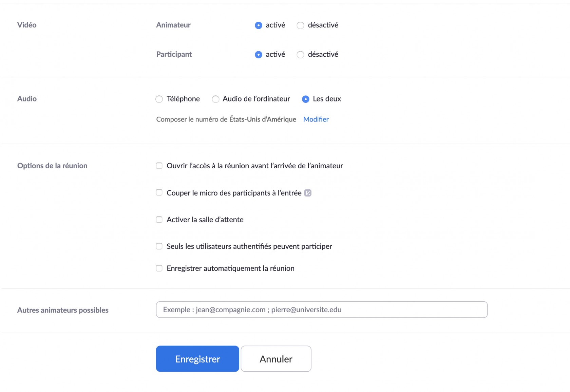Select 'désactivé' for Animateur video
The height and width of the screenshot is (392, 570).
[x=300, y=25]
